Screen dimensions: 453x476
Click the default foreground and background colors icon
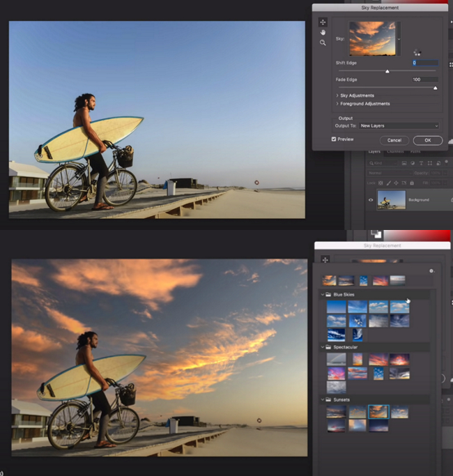(376, 233)
